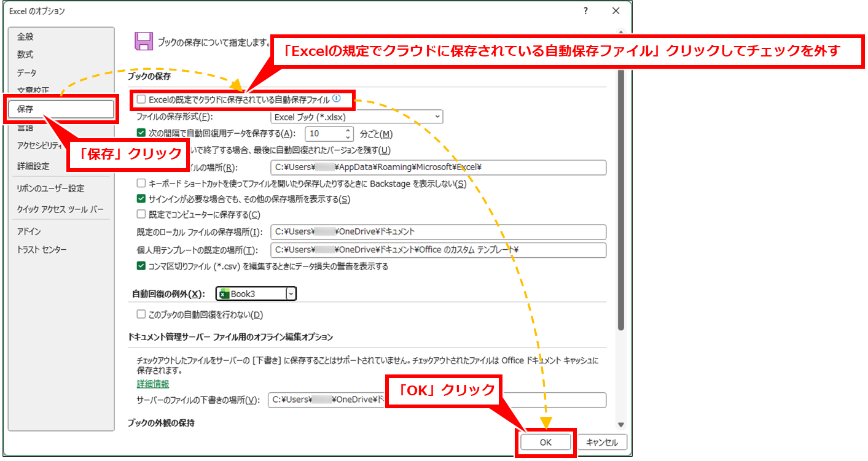
Task: Click the default local file location field
Action: [437, 232]
